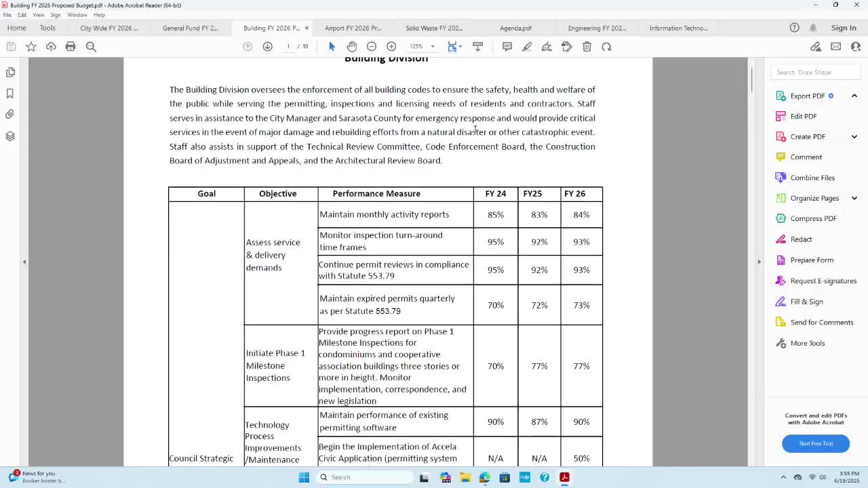The width and height of the screenshot is (868, 488).
Task: Expand the Organize Pages options
Action: [x=854, y=198]
